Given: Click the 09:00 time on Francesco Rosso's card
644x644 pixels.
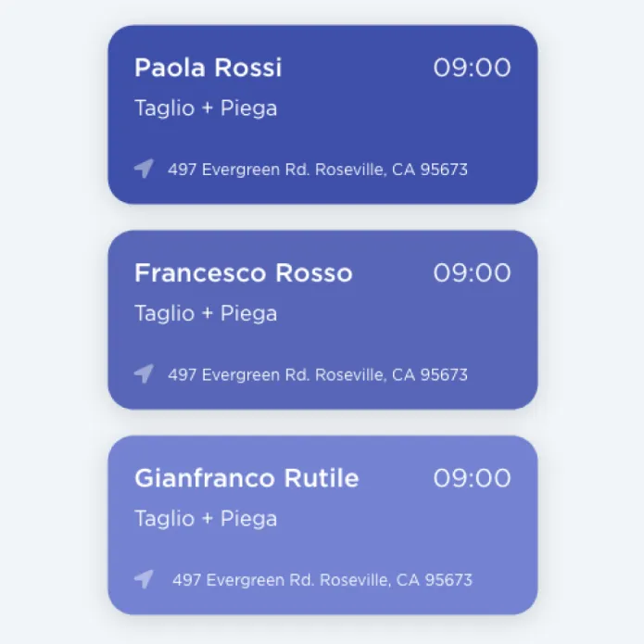Looking at the screenshot, I should click(x=472, y=272).
